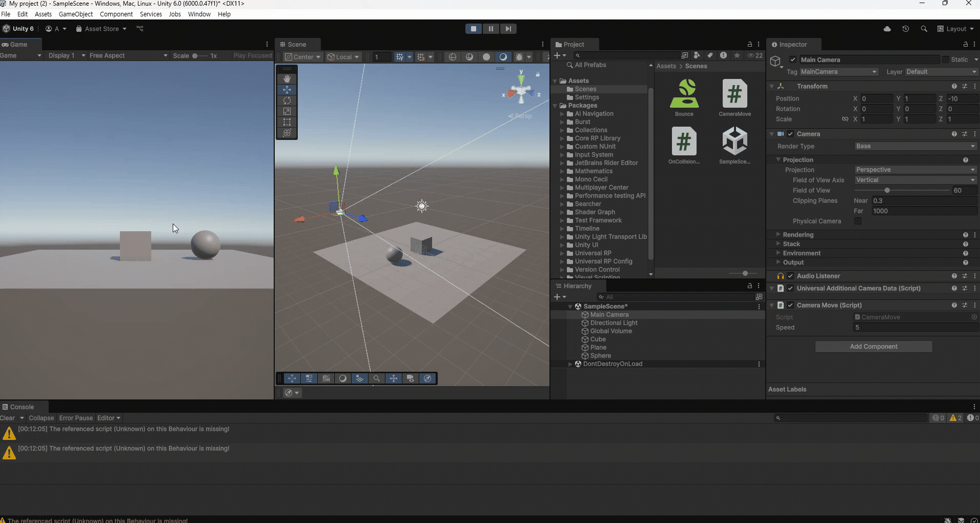Image resolution: width=980 pixels, height=523 pixels.
Task: Expand DontDestroyOnLoad in Hierarchy
Action: (x=570, y=364)
